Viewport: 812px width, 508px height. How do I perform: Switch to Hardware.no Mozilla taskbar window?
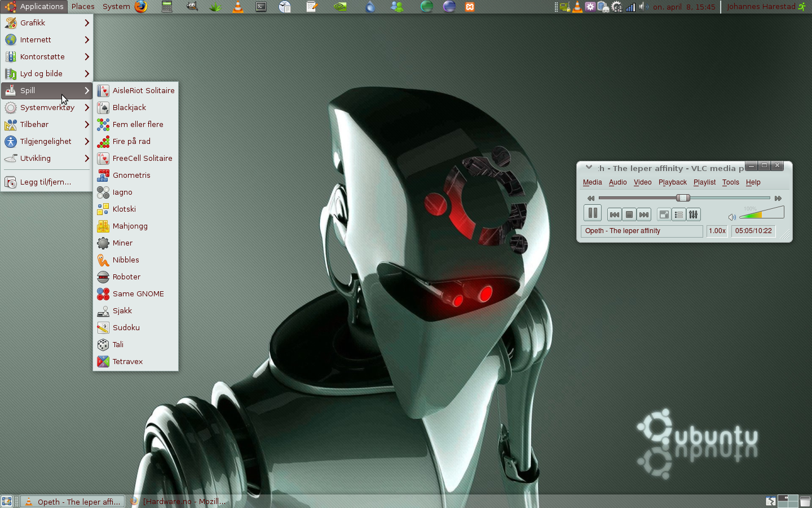(178, 501)
